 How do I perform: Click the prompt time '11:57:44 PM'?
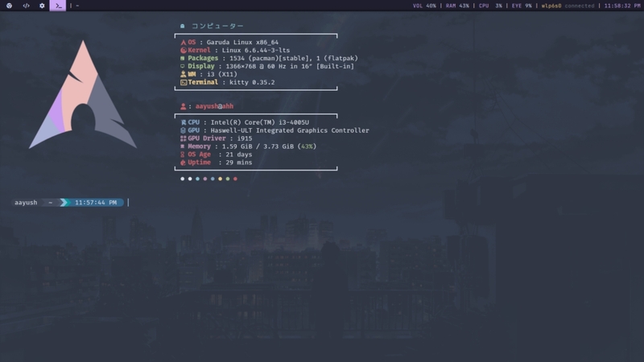point(96,203)
